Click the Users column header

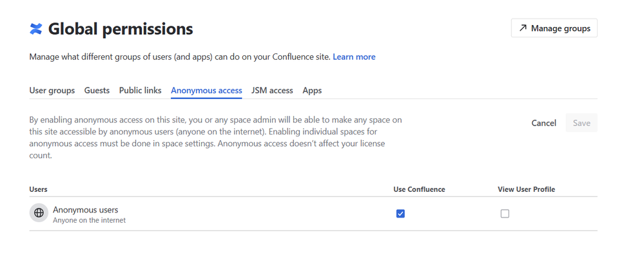tap(38, 189)
